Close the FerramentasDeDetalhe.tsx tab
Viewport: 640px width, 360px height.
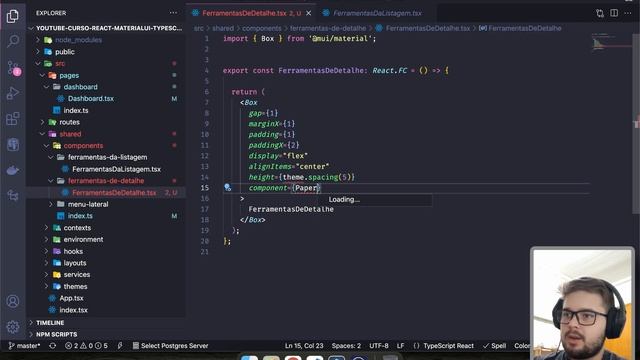tap(309, 13)
